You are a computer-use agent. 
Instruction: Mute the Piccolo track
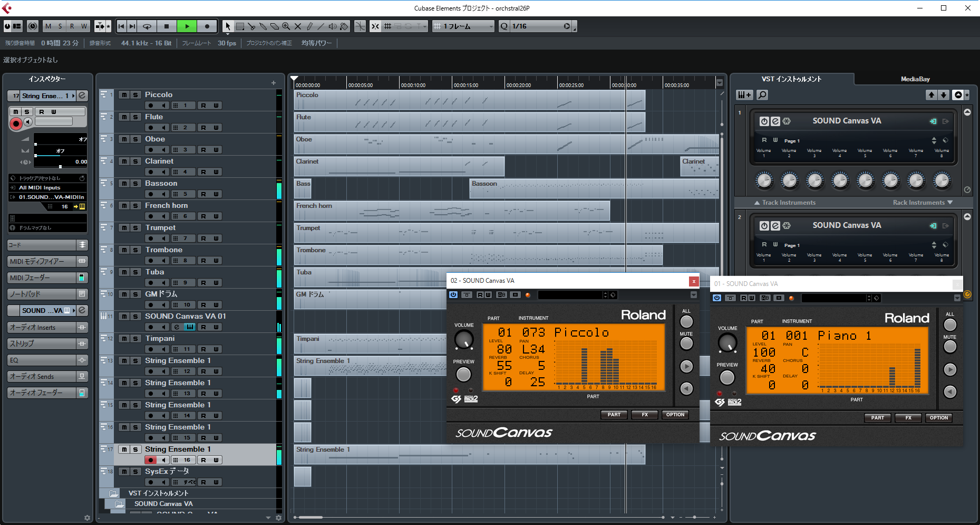pyautogui.click(x=123, y=95)
